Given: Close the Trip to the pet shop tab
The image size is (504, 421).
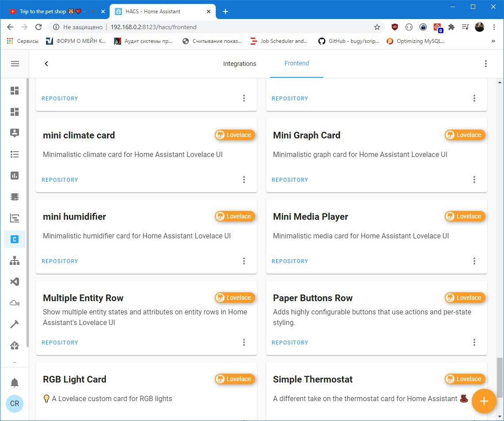Looking at the screenshot, I should tap(103, 11).
